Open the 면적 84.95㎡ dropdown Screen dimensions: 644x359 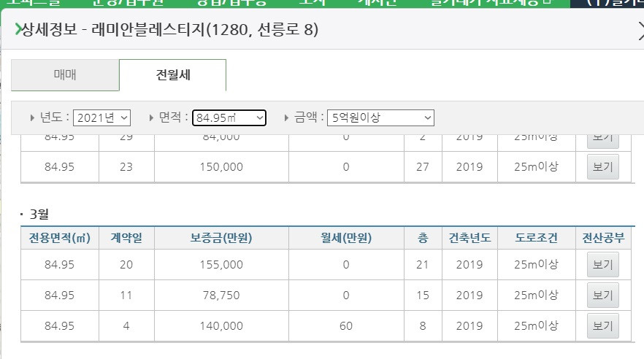pyautogui.click(x=229, y=117)
